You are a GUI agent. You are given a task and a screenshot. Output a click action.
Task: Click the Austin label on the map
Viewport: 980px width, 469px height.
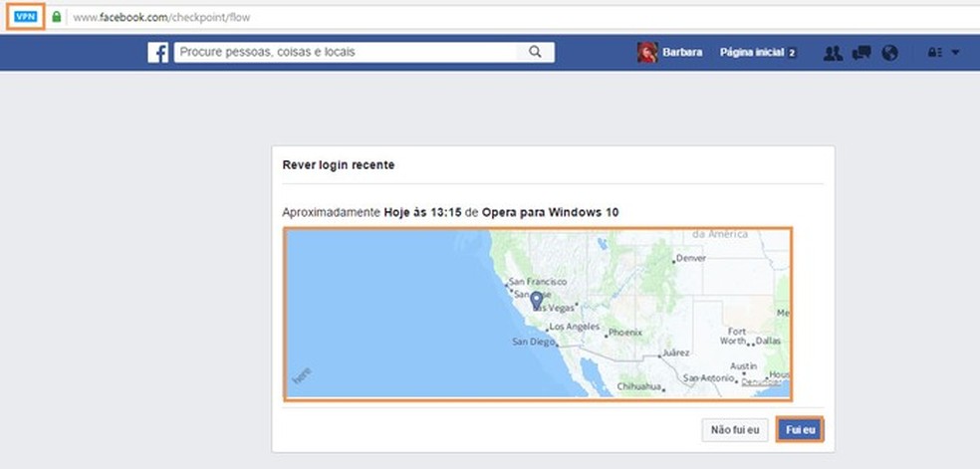(x=744, y=366)
